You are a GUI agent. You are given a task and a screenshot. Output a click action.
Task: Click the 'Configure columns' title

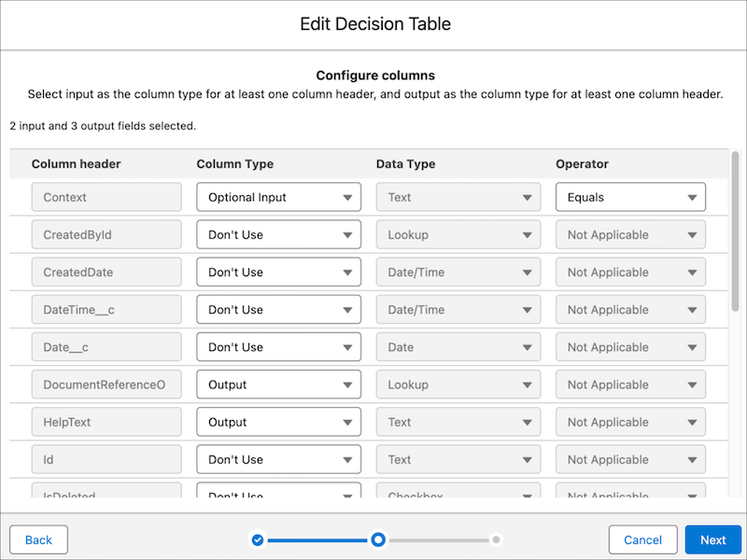pyautogui.click(x=375, y=76)
